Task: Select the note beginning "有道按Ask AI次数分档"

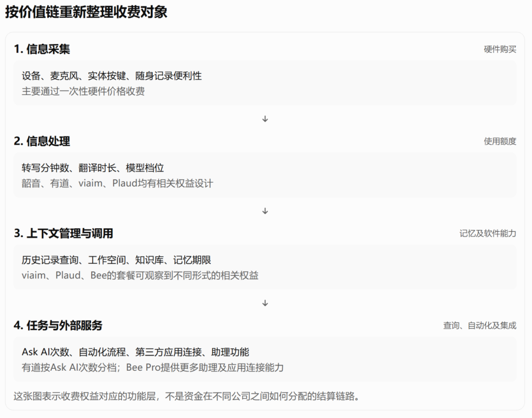Action: 153,367
